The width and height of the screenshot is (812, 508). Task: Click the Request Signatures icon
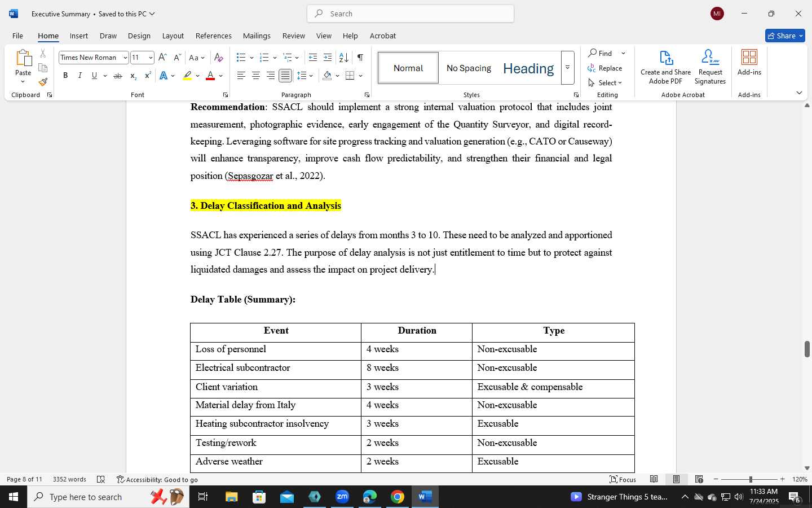click(x=710, y=67)
